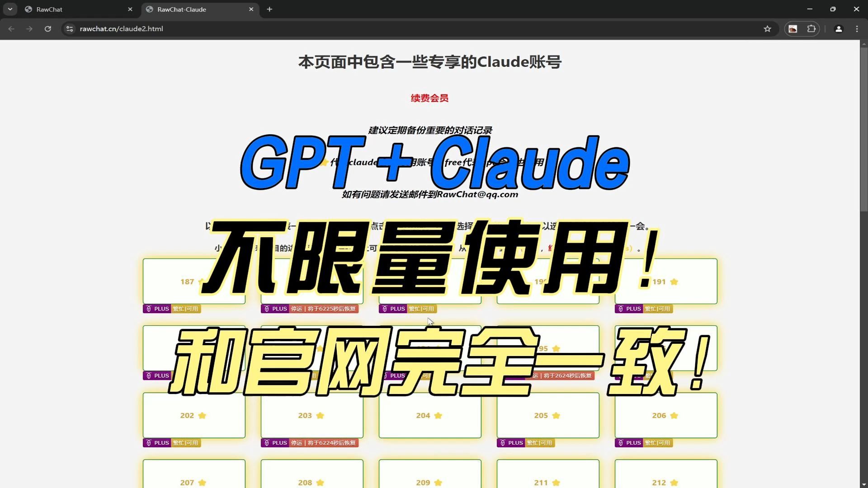Image resolution: width=868 pixels, height=488 pixels.
Task: Reload the current page
Action: pyautogui.click(x=47, y=29)
